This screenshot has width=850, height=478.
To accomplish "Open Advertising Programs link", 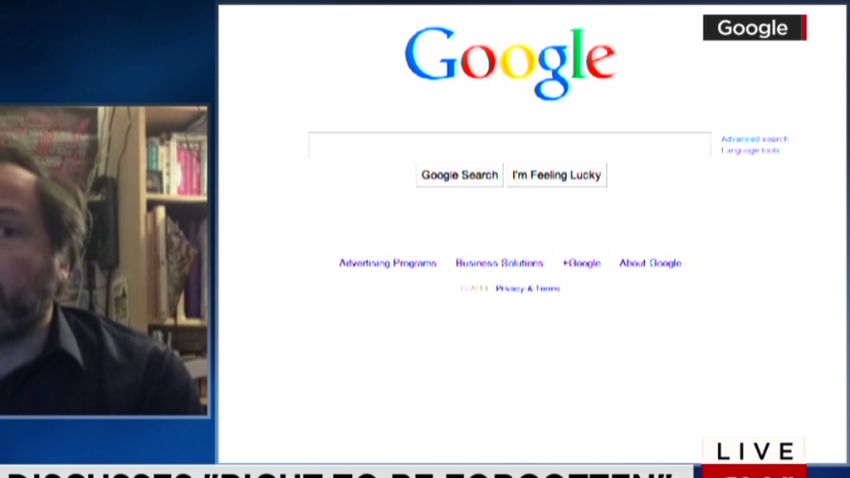I will tap(388, 263).
